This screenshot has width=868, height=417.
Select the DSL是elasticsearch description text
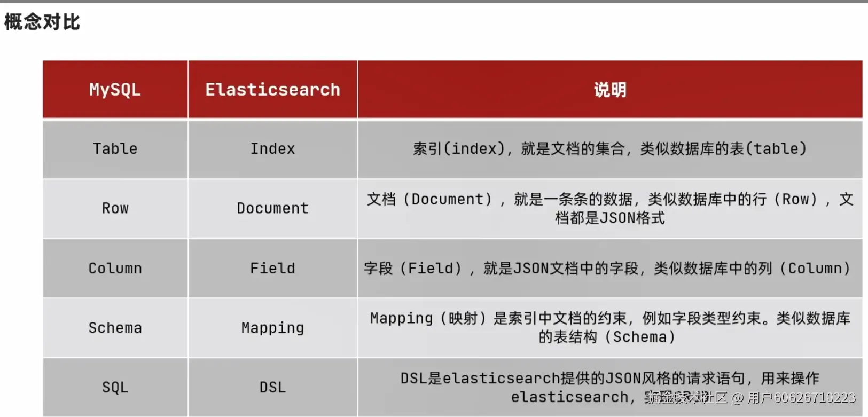(610, 387)
